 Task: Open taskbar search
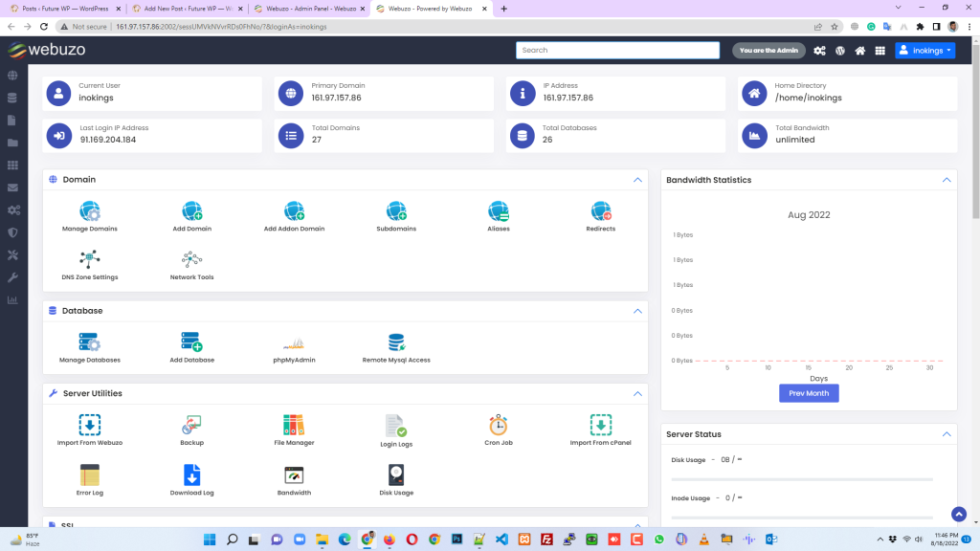[232, 540]
